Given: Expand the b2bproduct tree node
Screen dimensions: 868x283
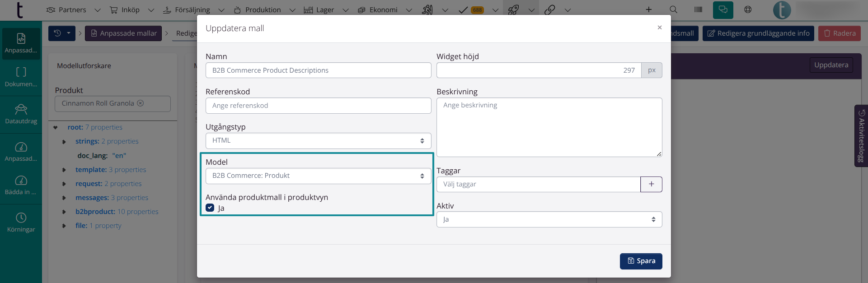Looking at the screenshot, I should 64,212.
